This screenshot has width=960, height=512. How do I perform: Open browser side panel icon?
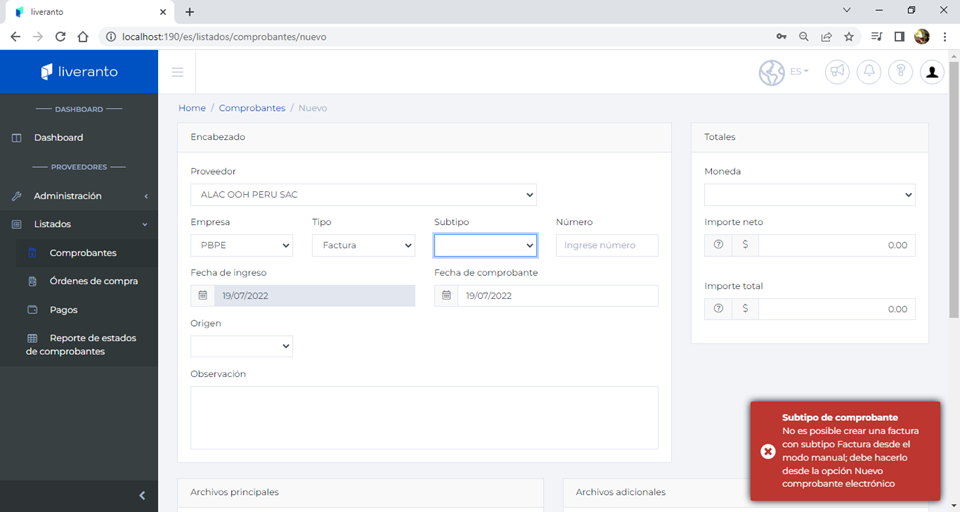(899, 37)
